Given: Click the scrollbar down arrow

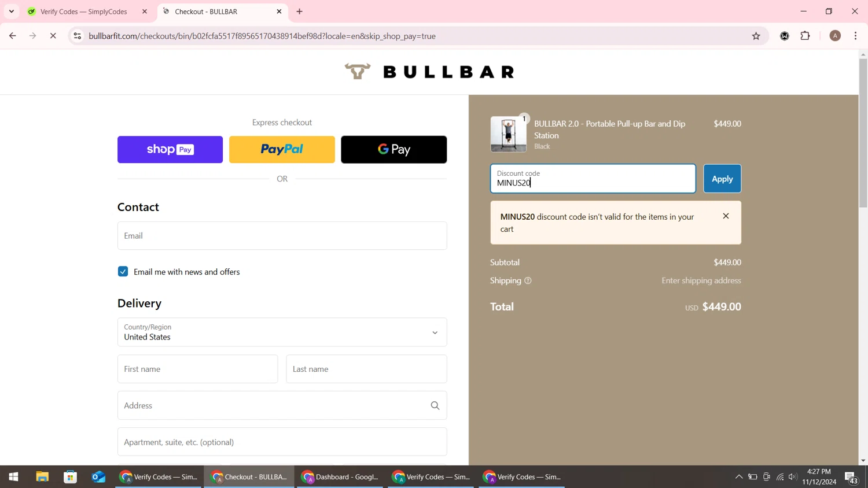Looking at the screenshot, I should tap(863, 461).
